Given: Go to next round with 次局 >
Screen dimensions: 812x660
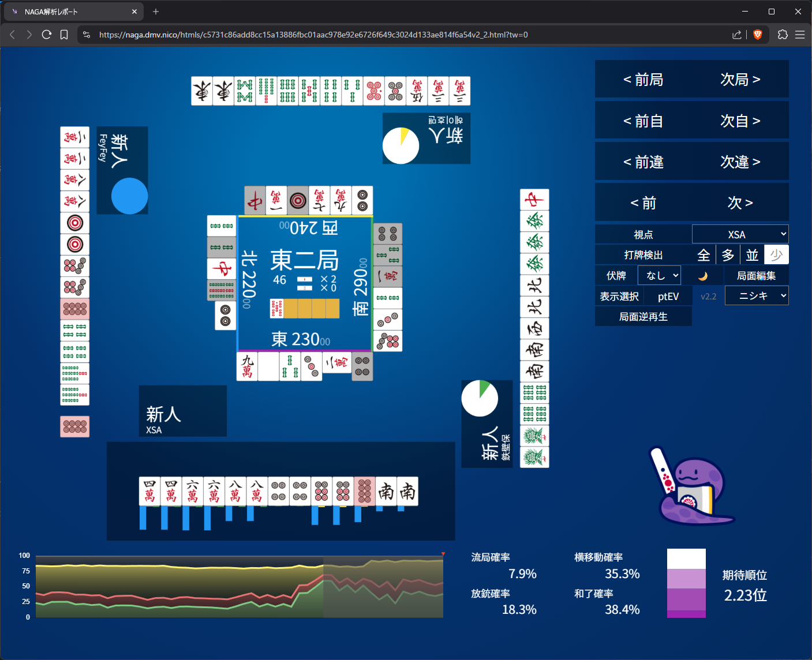Looking at the screenshot, I should pos(740,80).
